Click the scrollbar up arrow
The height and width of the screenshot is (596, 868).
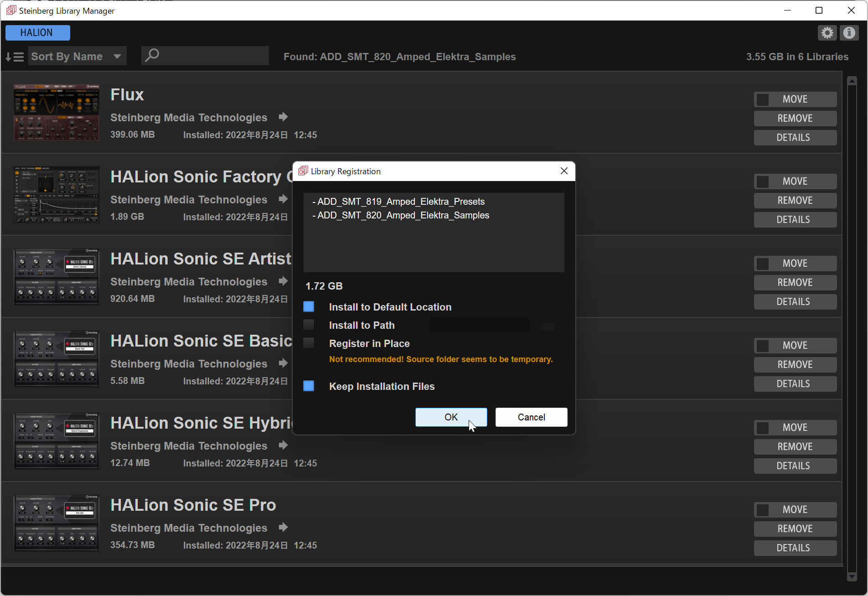click(x=852, y=81)
